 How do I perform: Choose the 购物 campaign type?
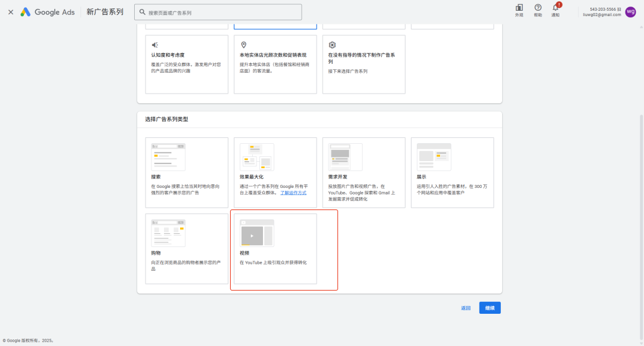pyautogui.click(x=187, y=248)
